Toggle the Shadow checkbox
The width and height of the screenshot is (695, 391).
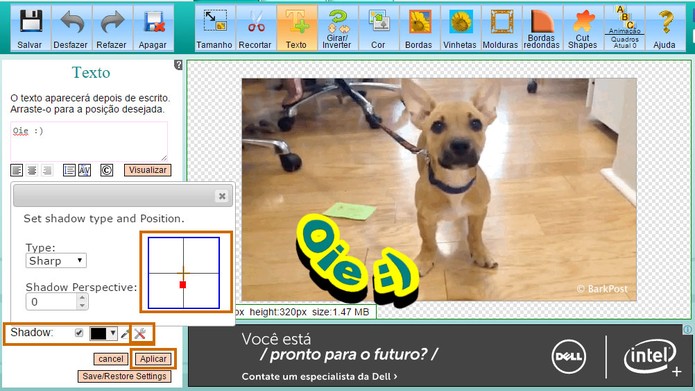point(79,332)
